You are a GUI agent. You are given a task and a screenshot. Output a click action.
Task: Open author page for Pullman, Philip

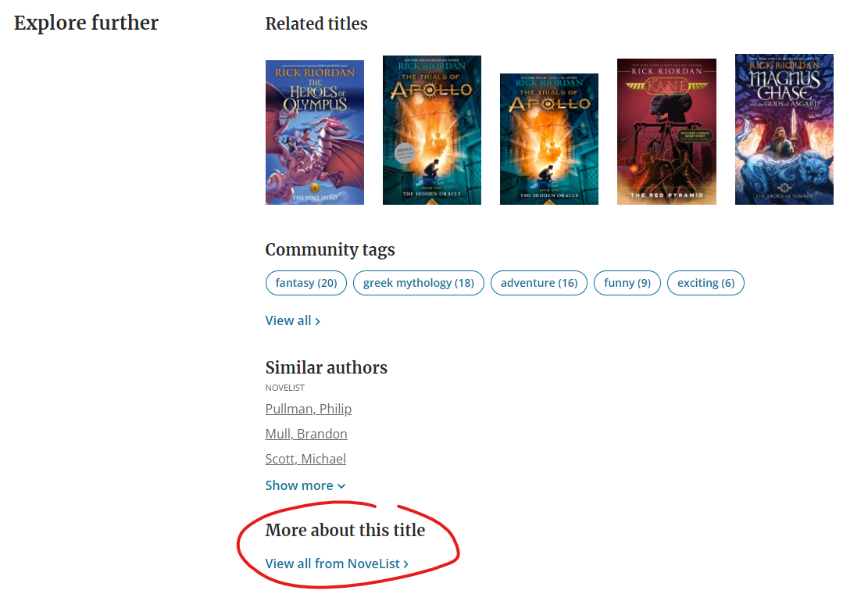[308, 408]
